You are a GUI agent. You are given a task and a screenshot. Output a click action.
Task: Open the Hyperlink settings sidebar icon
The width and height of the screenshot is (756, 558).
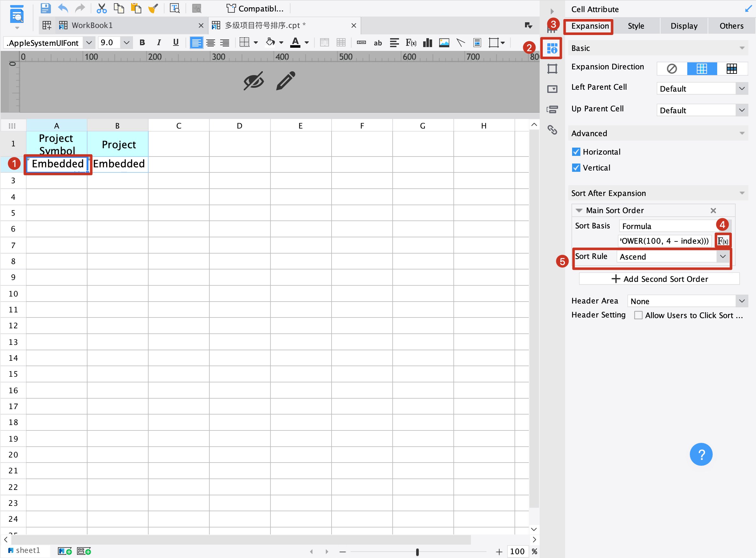tap(553, 130)
